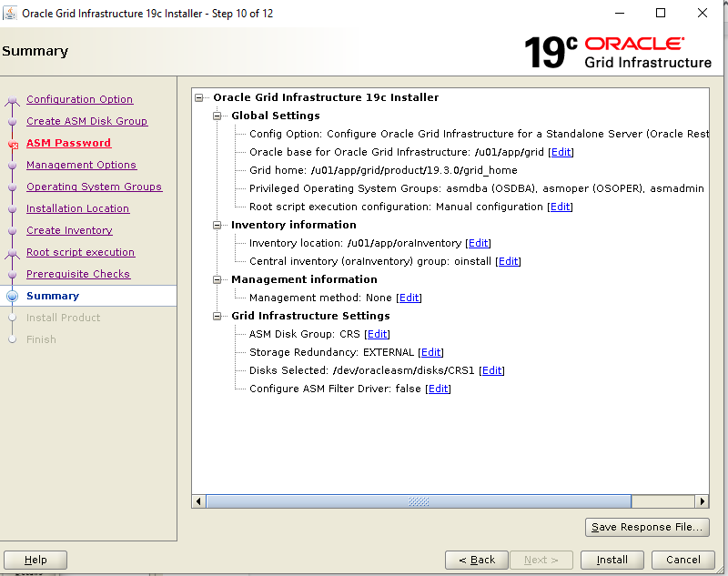The image size is (728, 576).
Task: Click the Configuration Option step node icon
Action: pos(13,100)
